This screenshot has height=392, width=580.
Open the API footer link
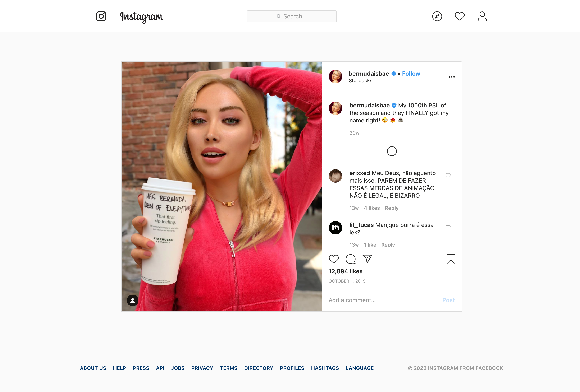click(x=160, y=368)
